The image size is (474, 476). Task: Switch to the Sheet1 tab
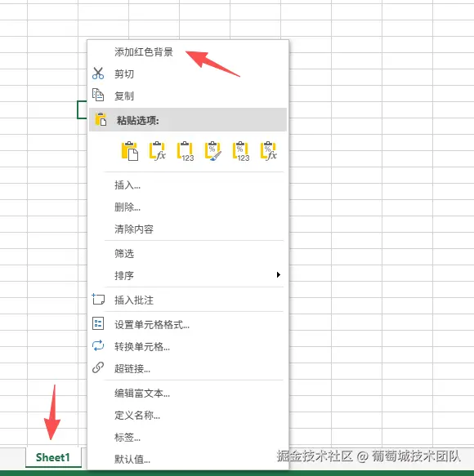tap(53, 457)
